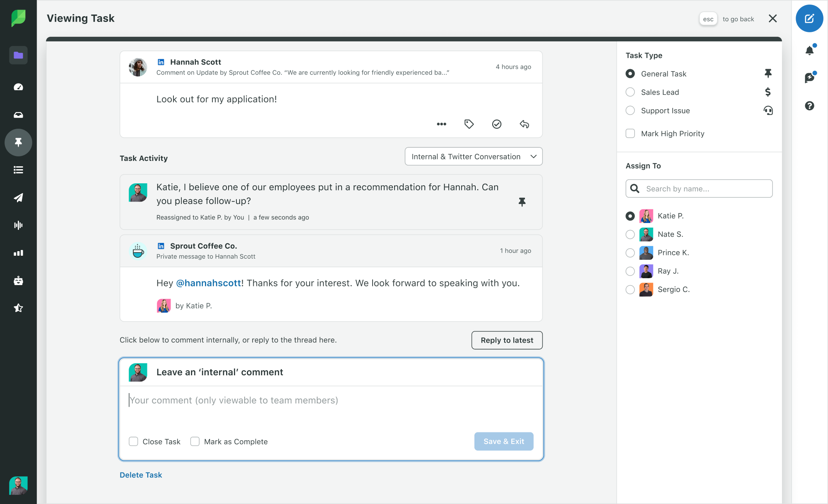This screenshot has width=828, height=504.
Task: Select Sergio C. from Assign To list
Action: coord(630,289)
